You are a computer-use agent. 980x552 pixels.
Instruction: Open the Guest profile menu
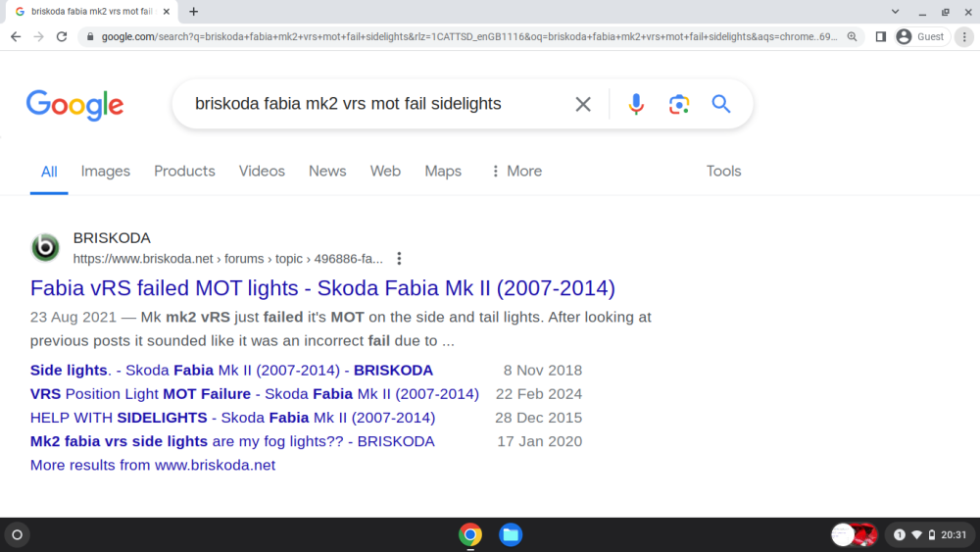tap(922, 37)
